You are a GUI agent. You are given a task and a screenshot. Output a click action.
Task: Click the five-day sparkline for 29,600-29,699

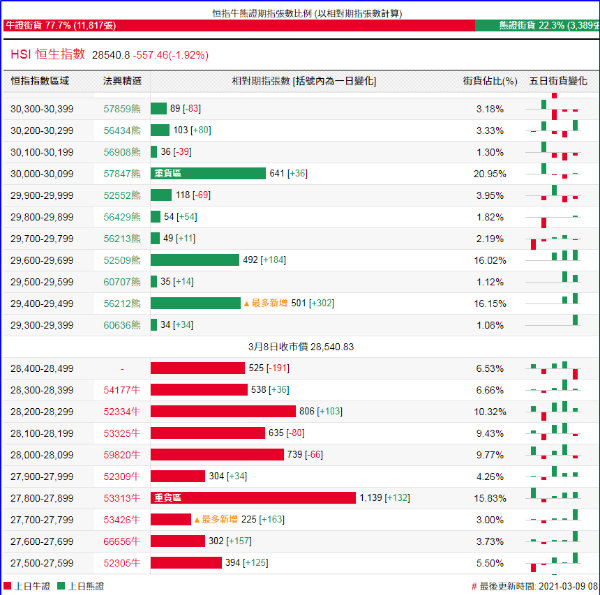[553, 256]
